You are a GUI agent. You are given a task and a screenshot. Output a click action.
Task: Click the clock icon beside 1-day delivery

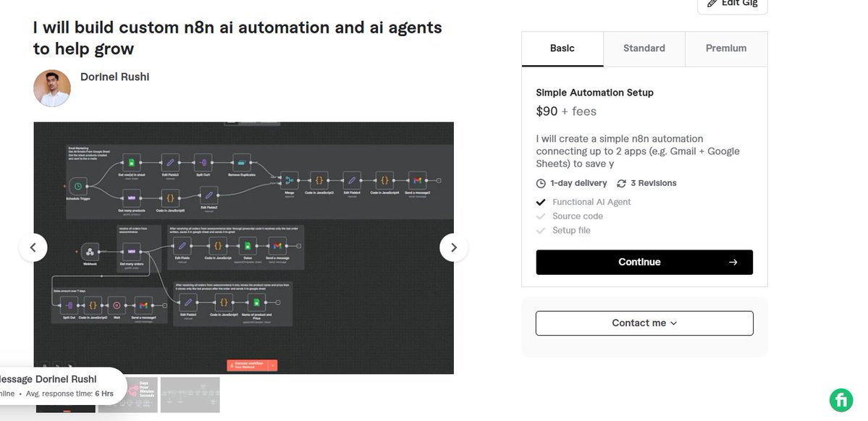pyautogui.click(x=541, y=184)
